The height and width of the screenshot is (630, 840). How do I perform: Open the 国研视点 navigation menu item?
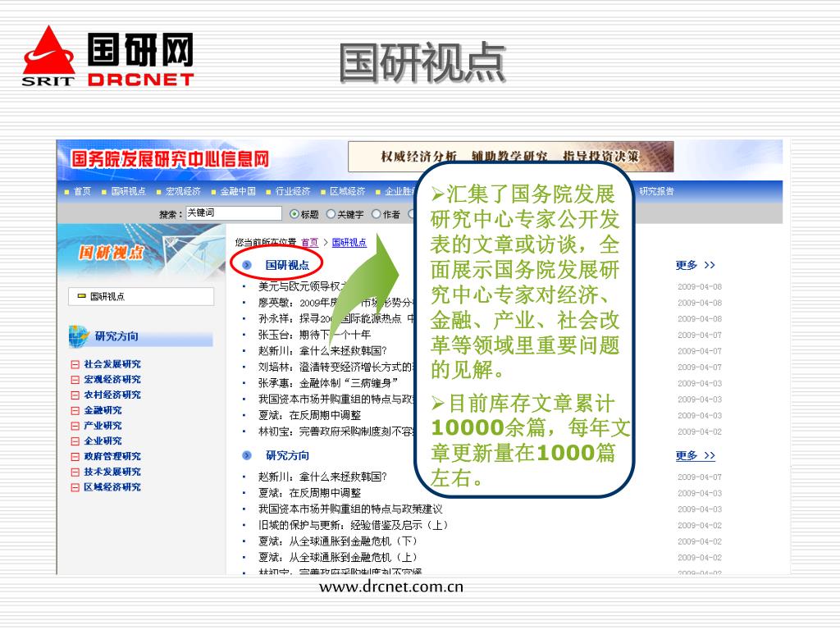pos(128,191)
